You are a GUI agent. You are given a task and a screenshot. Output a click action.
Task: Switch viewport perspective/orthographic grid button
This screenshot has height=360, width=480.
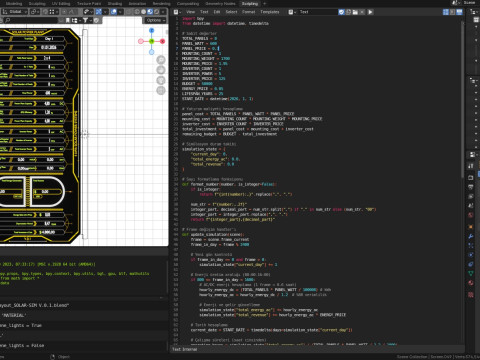161,90
